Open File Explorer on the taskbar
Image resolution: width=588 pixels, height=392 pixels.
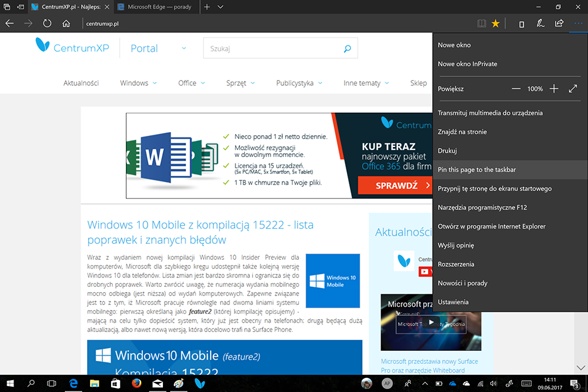pyautogui.click(x=94, y=383)
